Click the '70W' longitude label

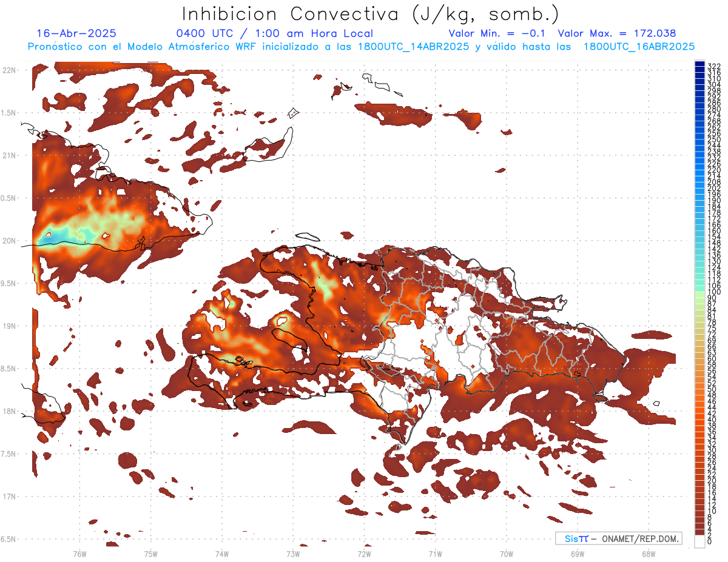507,553
